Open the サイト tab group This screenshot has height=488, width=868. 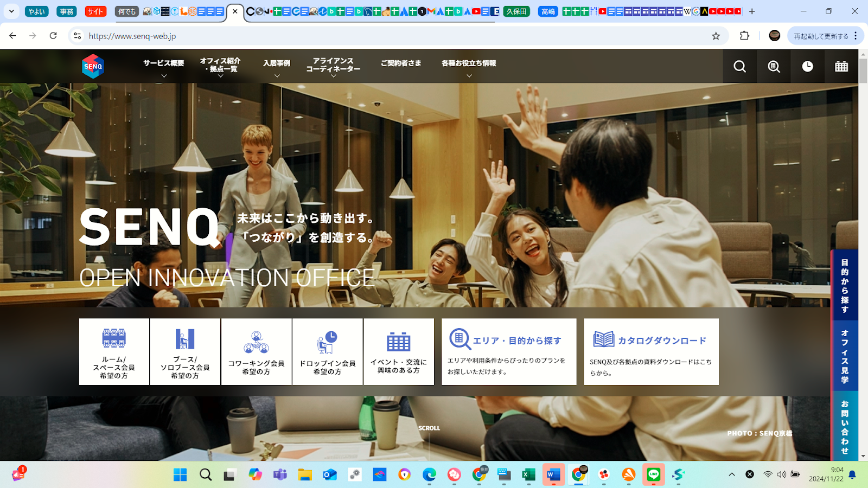[x=95, y=11]
